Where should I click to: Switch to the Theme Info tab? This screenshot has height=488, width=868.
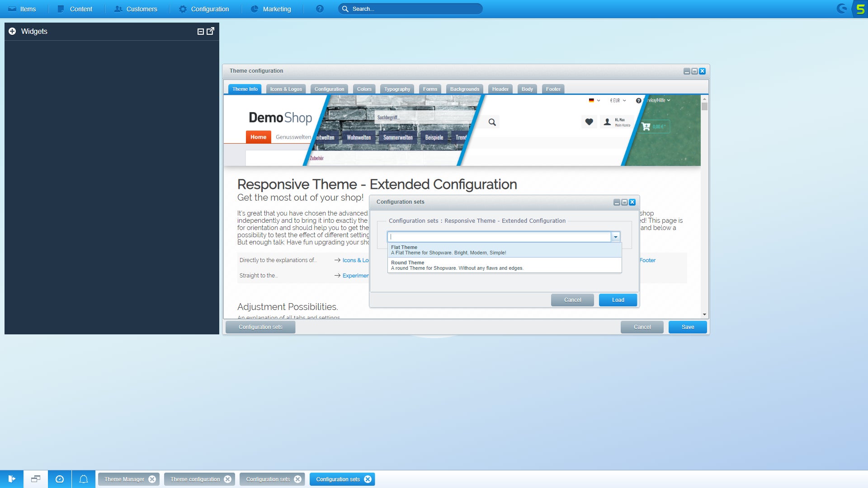245,89
